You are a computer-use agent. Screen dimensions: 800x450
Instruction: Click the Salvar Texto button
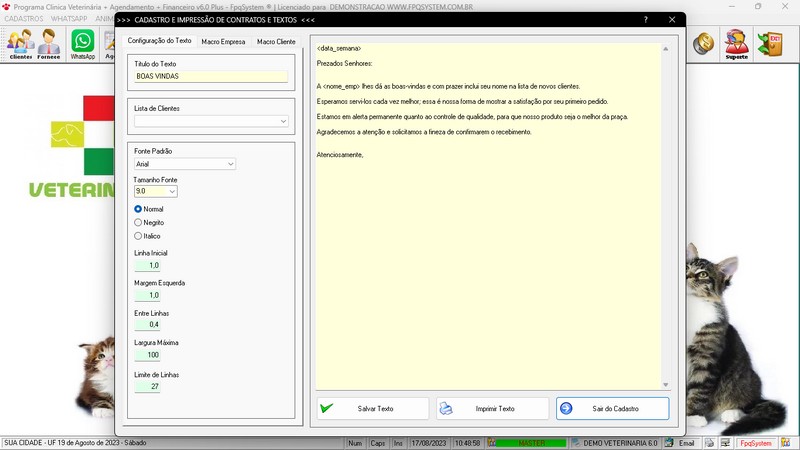[373, 408]
